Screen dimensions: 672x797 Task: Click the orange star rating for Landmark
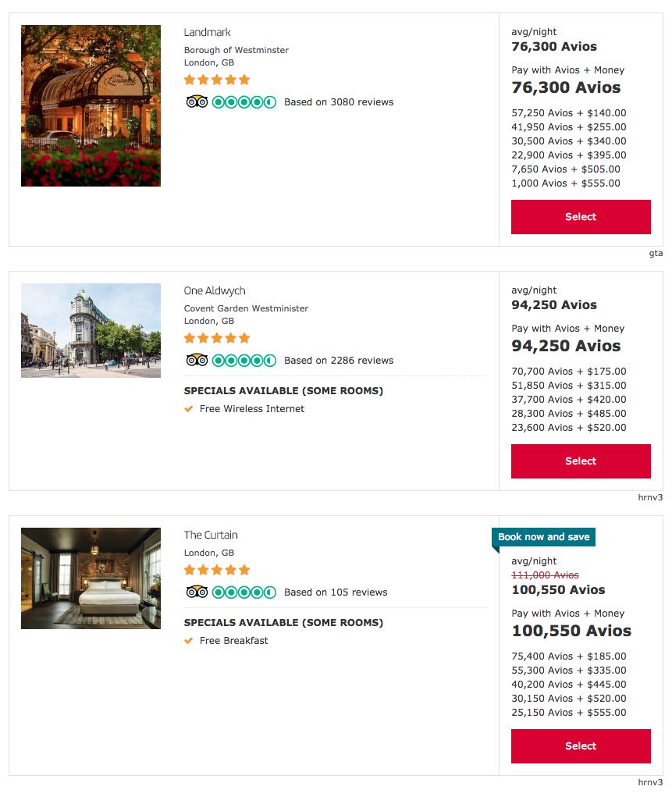coord(217,80)
